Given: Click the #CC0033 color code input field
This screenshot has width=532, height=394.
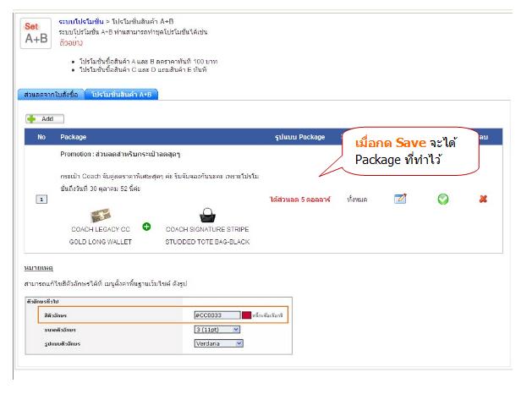Looking at the screenshot, I should click(x=217, y=315).
